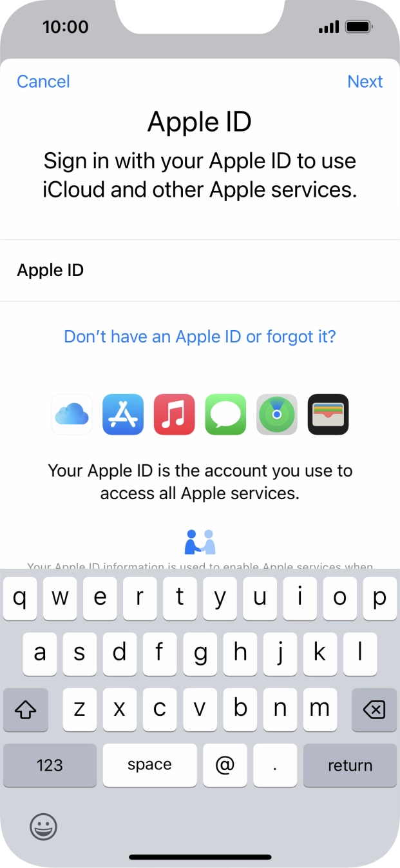Tap the Wallet icon
Screen dimensions: 400x868
click(329, 414)
